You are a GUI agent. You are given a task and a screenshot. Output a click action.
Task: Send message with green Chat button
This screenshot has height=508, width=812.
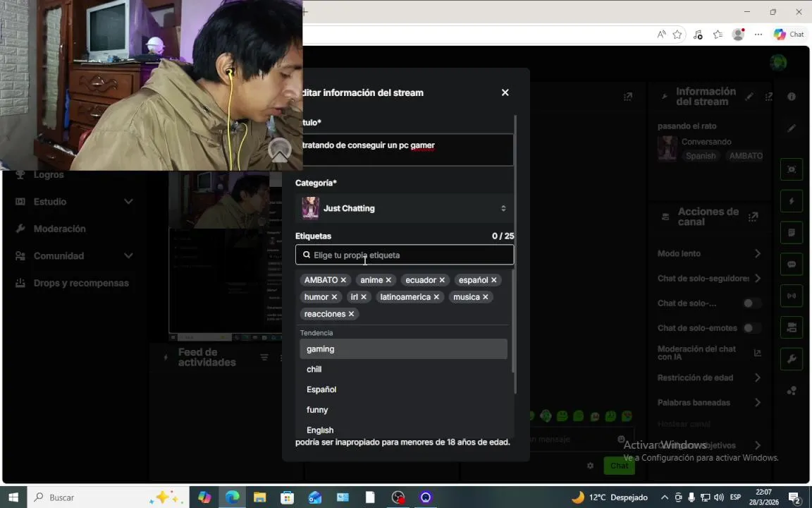click(x=619, y=466)
